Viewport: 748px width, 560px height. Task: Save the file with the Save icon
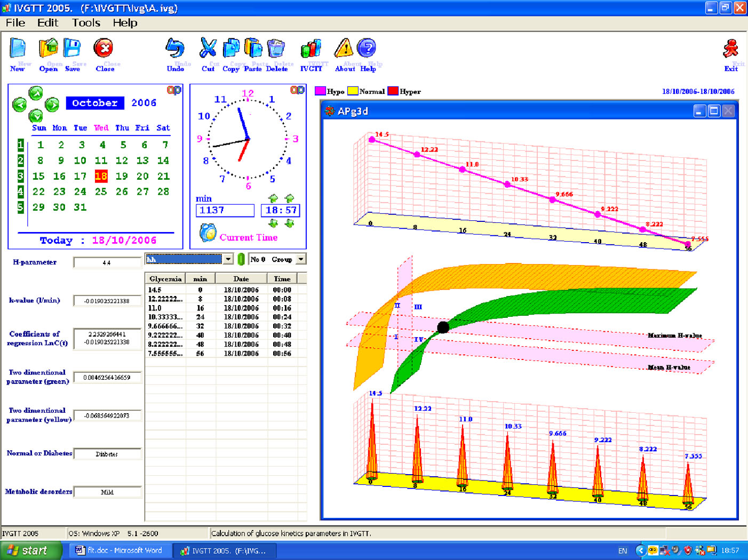72,49
